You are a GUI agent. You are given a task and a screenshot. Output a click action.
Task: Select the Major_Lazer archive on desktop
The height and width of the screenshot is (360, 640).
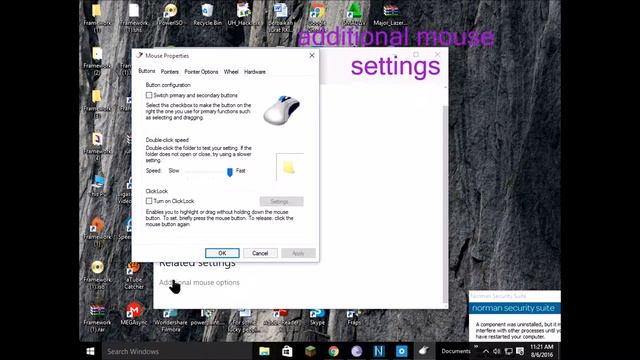(x=390, y=14)
